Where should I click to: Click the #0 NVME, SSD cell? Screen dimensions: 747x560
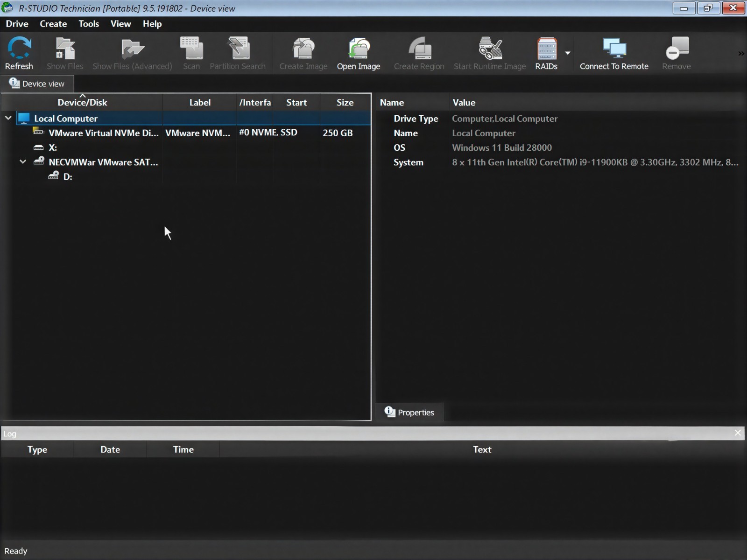point(268,133)
